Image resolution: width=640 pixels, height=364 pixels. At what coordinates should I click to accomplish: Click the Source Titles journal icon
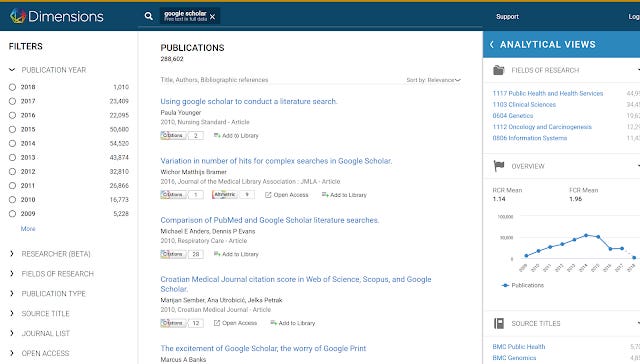pyautogui.click(x=498, y=323)
